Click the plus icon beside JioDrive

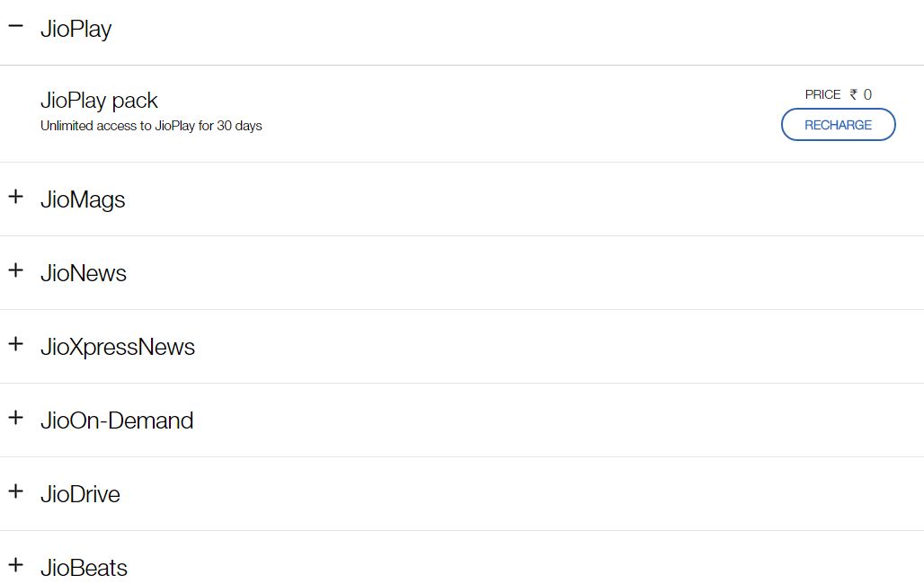(15, 491)
